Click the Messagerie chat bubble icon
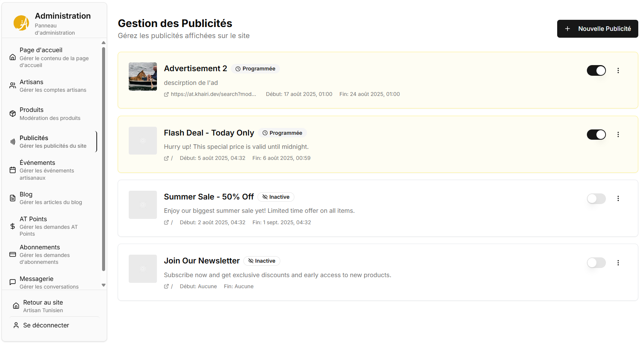The image size is (644, 343). coord(13,282)
